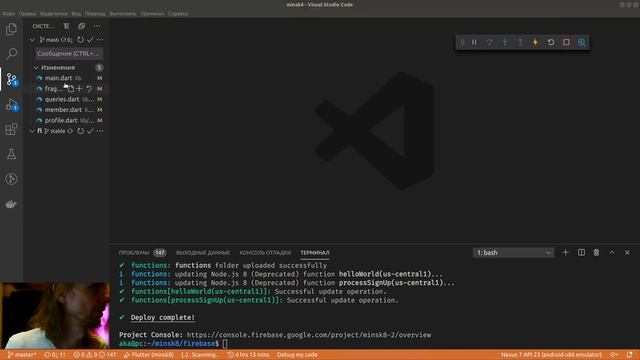
Task: Open the 1: bash terminal dropdown
Action: point(513,253)
